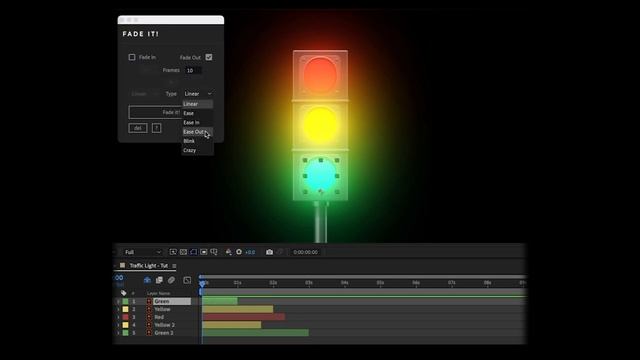Click the Red layer label color swatch

coord(125,317)
